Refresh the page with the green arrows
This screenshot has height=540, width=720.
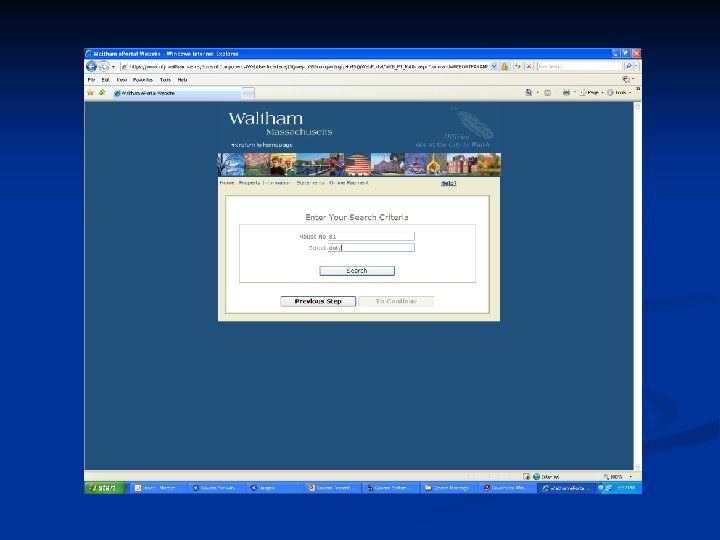click(518, 67)
